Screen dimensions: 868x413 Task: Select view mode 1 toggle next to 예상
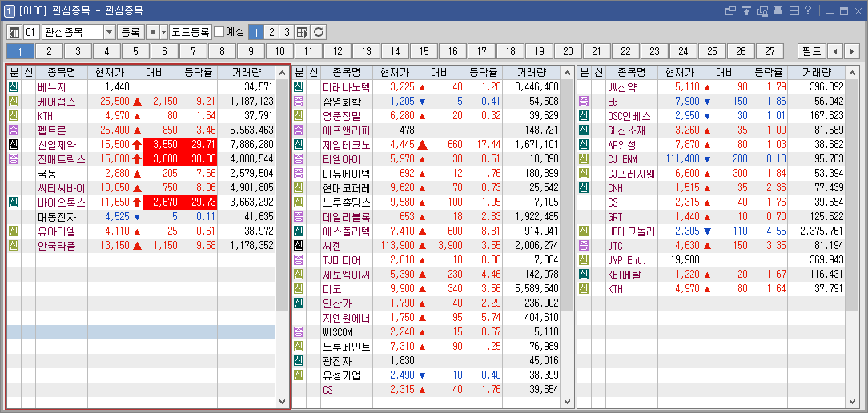pyautogui.click(x=256, y=32)
